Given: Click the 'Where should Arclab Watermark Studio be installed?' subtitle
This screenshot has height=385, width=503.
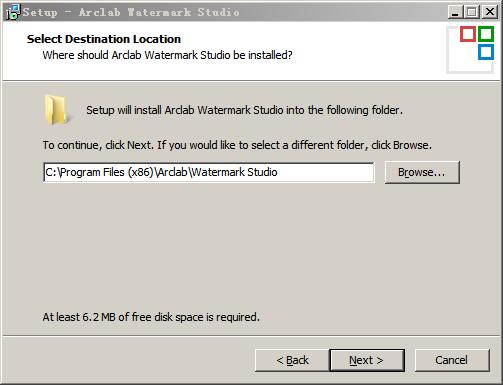Looking at the screenshot, I should point(167,55).
